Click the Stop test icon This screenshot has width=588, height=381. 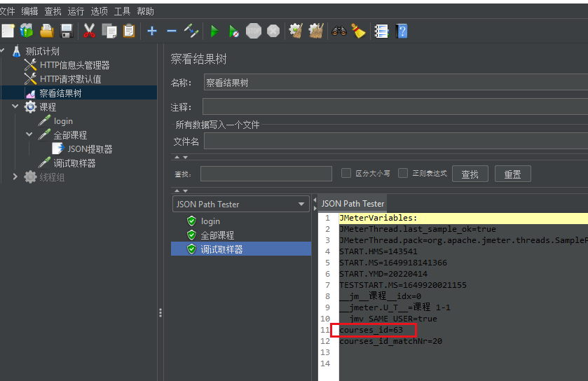coord(254,31)
